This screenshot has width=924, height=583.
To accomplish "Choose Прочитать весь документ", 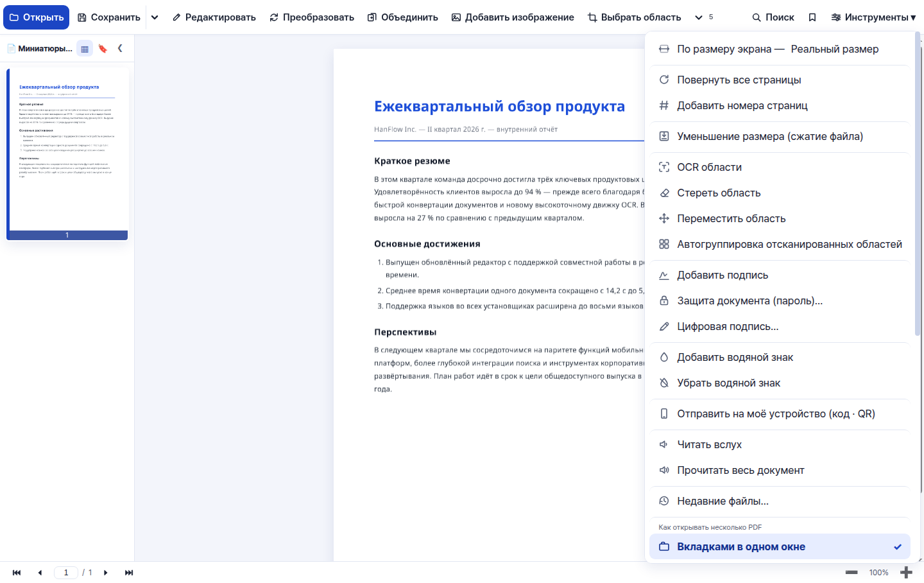I will [780, 470].
